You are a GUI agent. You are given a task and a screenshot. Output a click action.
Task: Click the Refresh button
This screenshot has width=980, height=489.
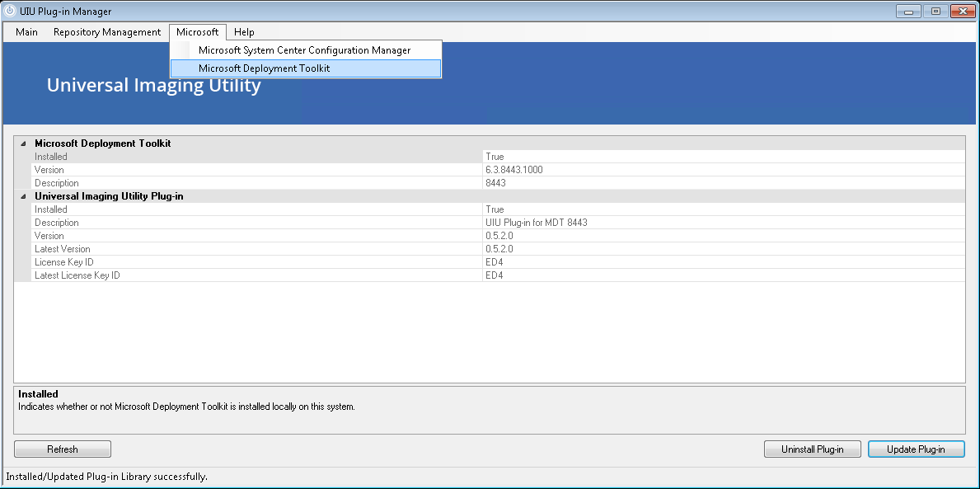click(63, 449)
